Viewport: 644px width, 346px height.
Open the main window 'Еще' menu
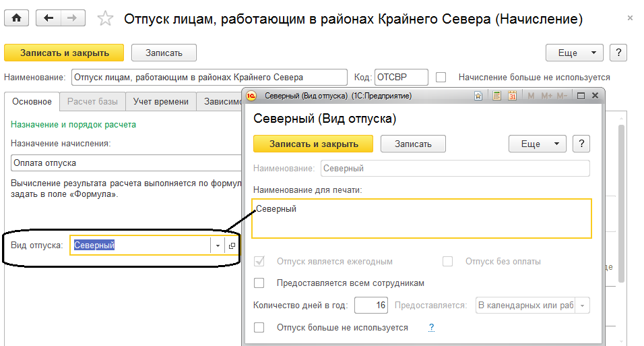tap(574, 53)
